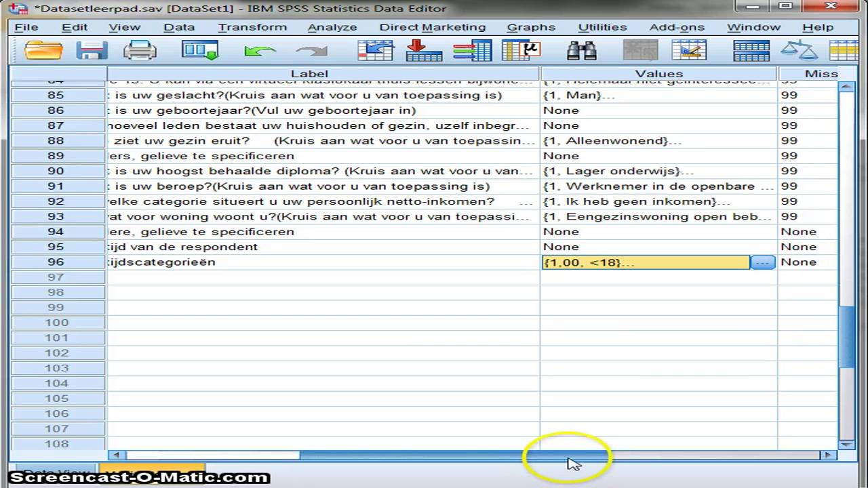Open the View menu
The width and height of the screenshot is (868, 488).
(x=125, y=27)
